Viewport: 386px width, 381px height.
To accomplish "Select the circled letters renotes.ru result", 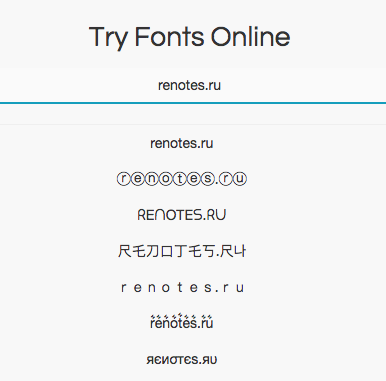I will (x=182, y=179).
